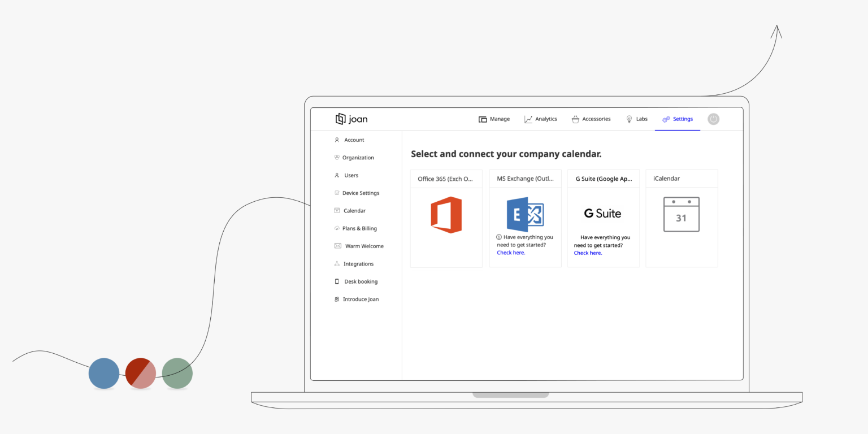
Task: Click the Joan logo icon
Action: 340,119
